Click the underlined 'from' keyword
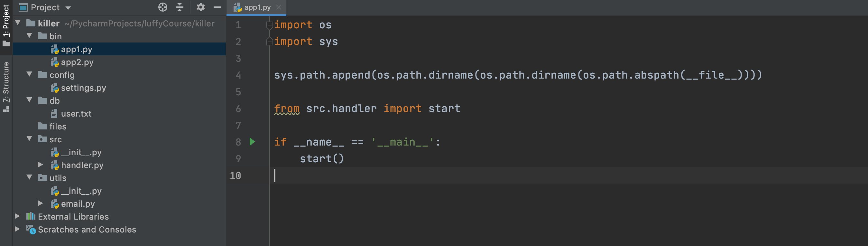868x246 pixels. click(287, 108)
